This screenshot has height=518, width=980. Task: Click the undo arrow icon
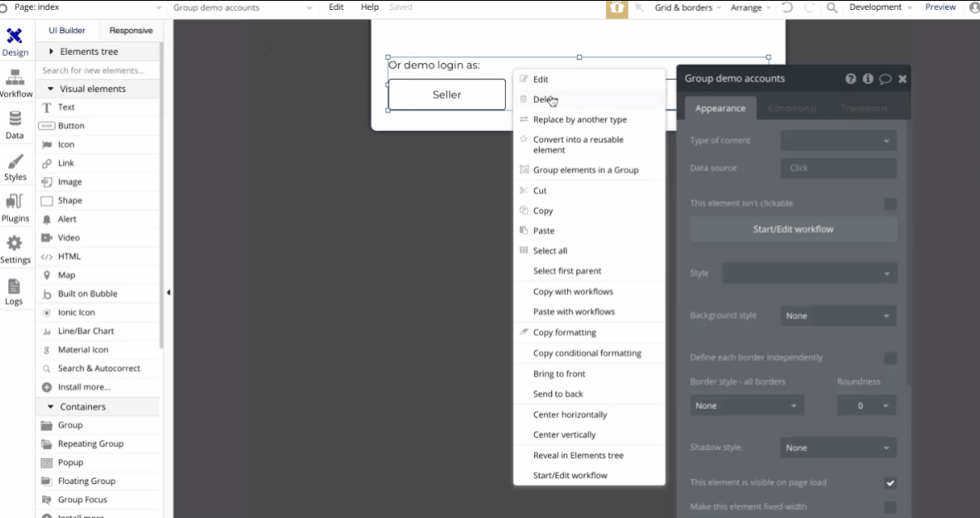coord(788,7)
